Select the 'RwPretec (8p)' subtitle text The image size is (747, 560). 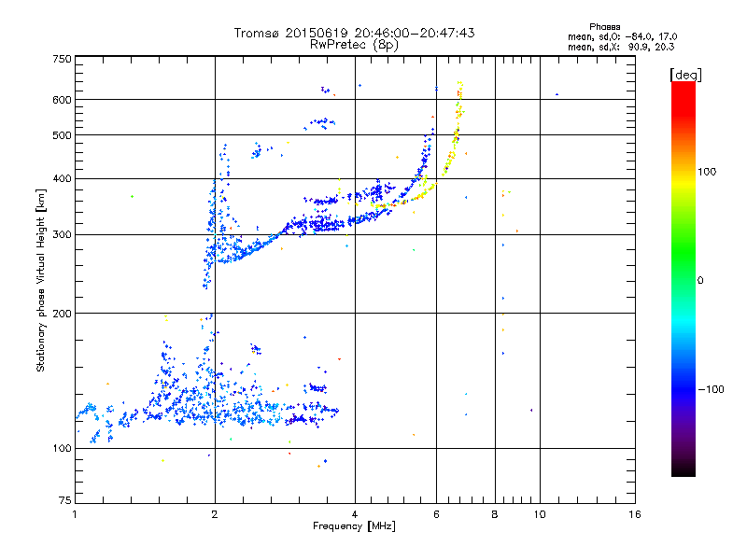tap(354, 45)
